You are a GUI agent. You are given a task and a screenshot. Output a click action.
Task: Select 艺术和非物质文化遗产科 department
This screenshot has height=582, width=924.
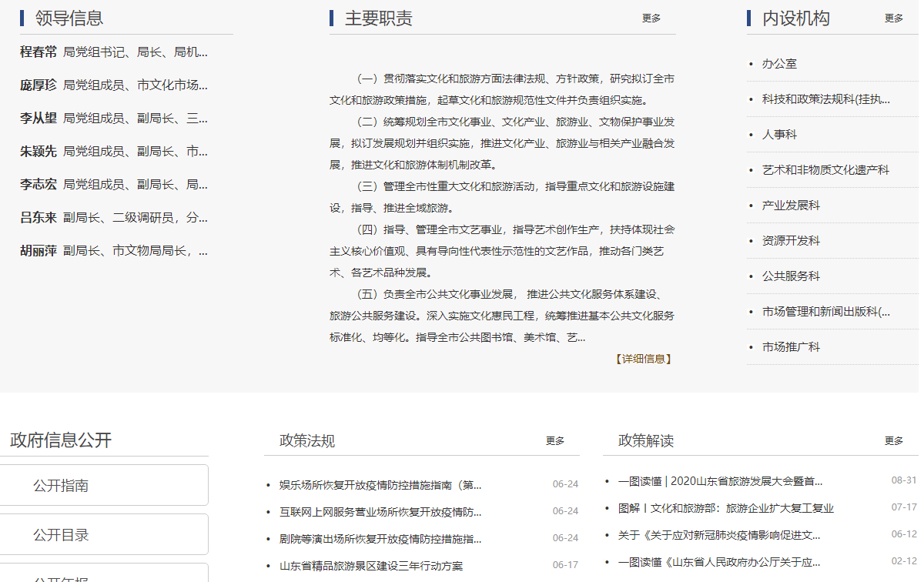tap(825, 170)
